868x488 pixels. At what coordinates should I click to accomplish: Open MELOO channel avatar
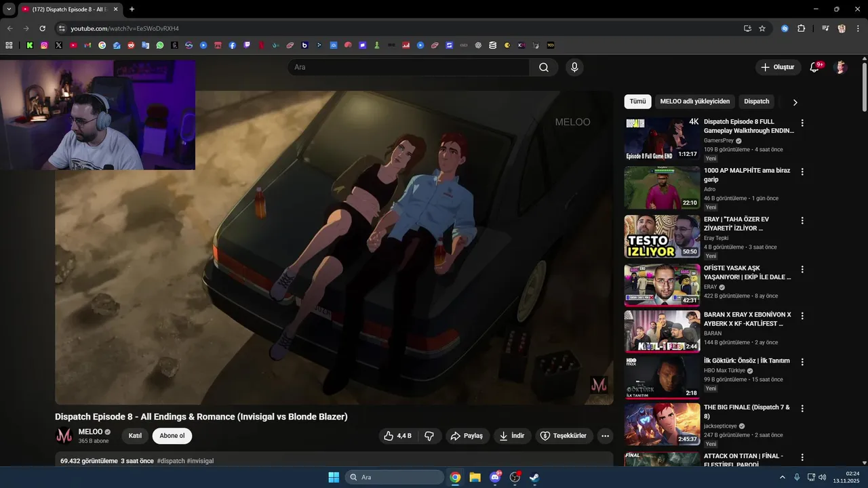[x=64, y=436]
